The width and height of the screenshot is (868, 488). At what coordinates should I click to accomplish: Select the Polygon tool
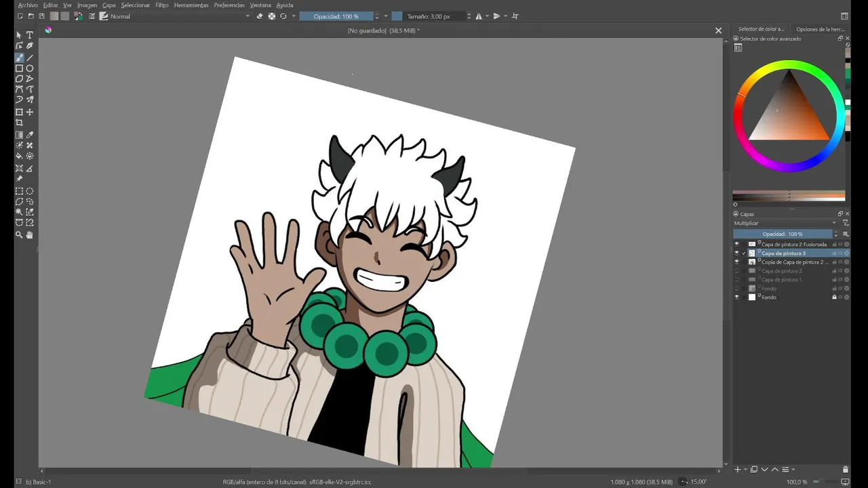point(19,79)
